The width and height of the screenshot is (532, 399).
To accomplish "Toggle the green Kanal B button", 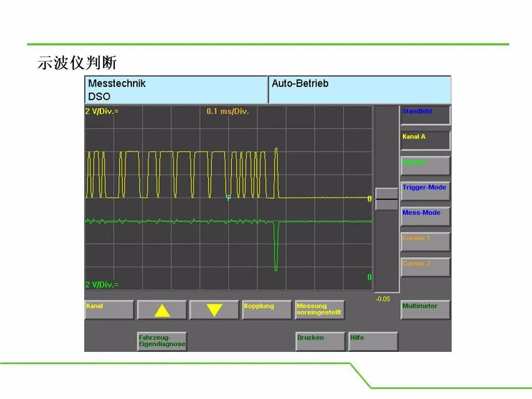I will (426, 166).
